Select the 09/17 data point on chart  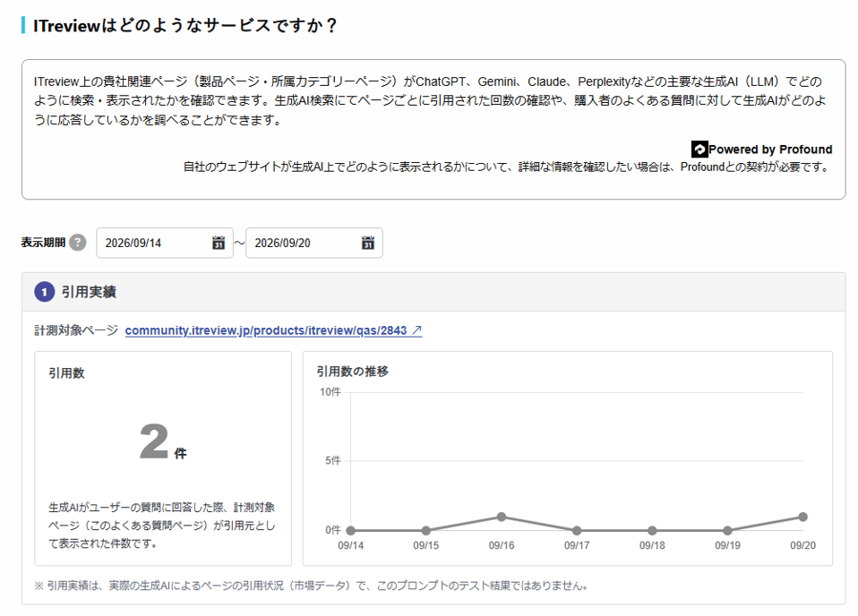[577, 531]
